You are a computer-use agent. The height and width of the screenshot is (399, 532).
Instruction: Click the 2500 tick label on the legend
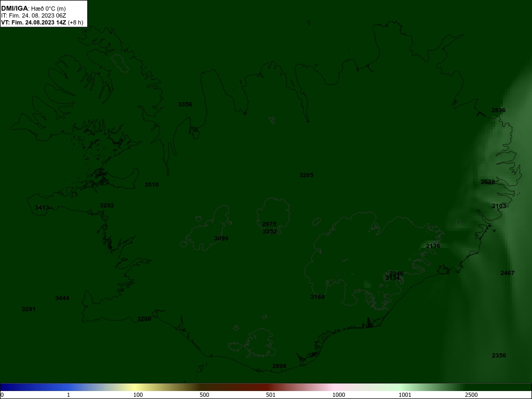tap(471, 395)
